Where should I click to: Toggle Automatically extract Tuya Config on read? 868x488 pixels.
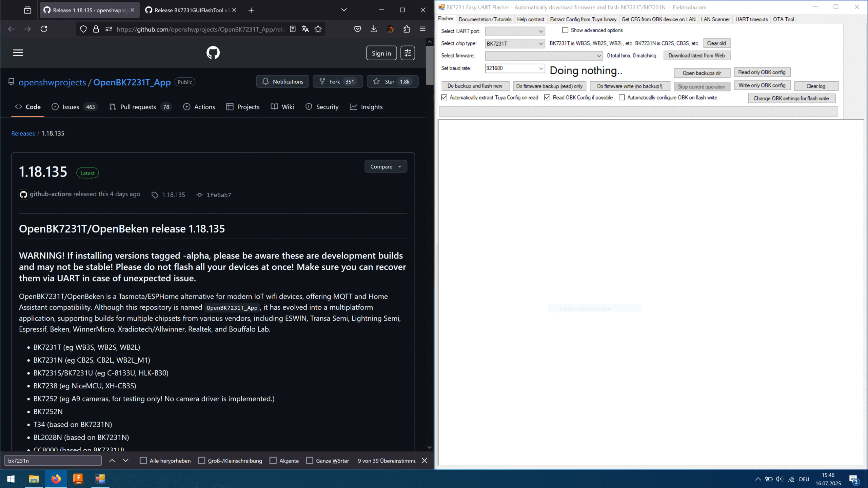444,98
